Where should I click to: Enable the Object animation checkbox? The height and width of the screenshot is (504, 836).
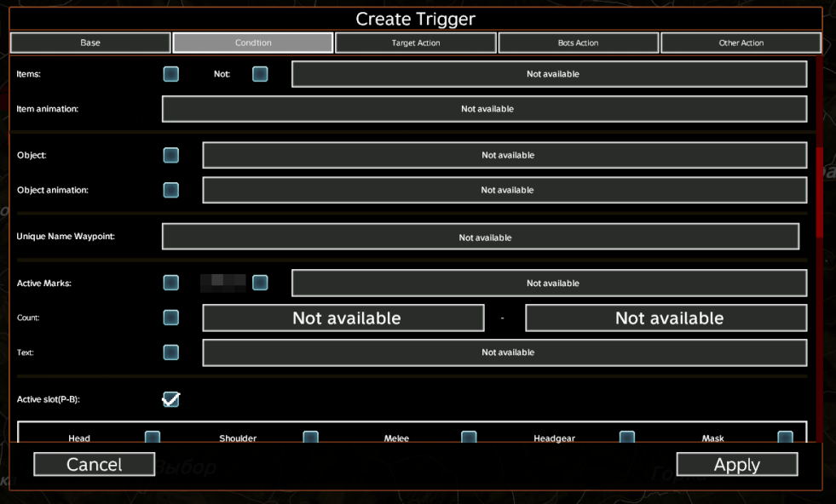point(171,190)
